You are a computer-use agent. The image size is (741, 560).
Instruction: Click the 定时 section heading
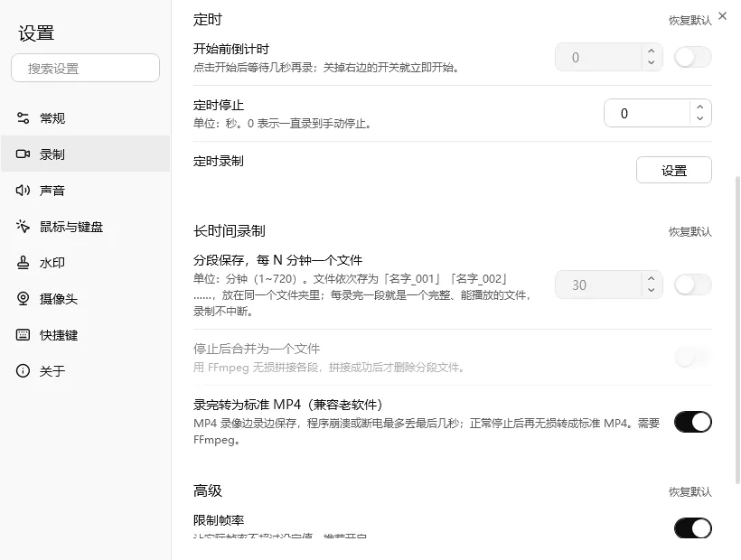coord(208,19)
